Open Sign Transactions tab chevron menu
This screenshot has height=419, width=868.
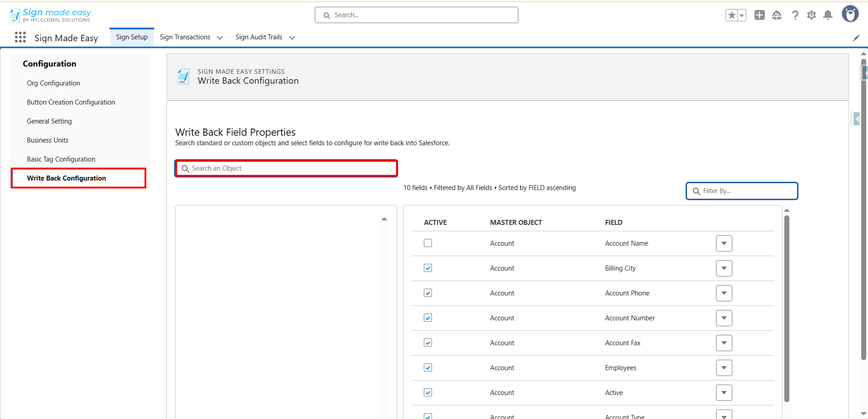tap(220, 38)
